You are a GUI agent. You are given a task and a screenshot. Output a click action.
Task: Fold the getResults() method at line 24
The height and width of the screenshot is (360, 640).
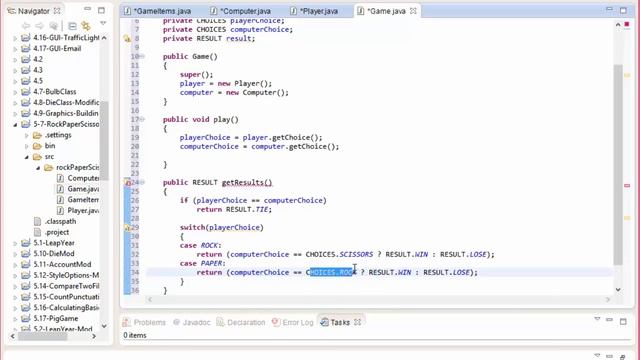[142, 182]
